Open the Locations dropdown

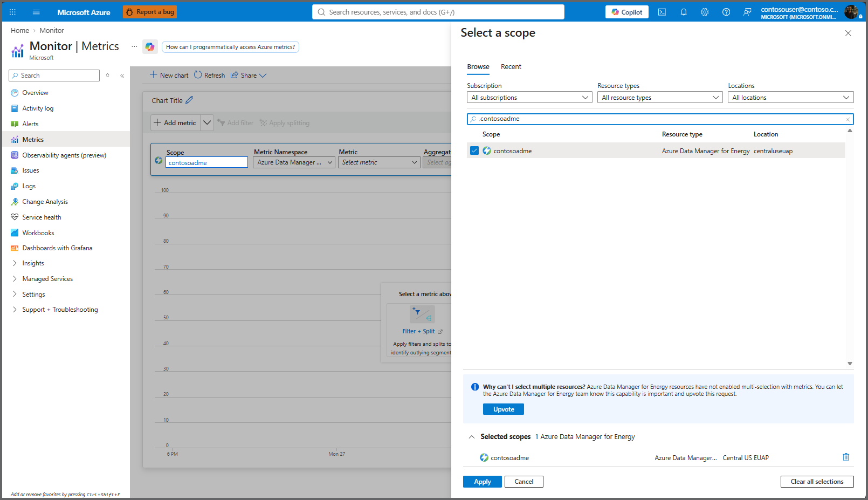pos(791,98)
